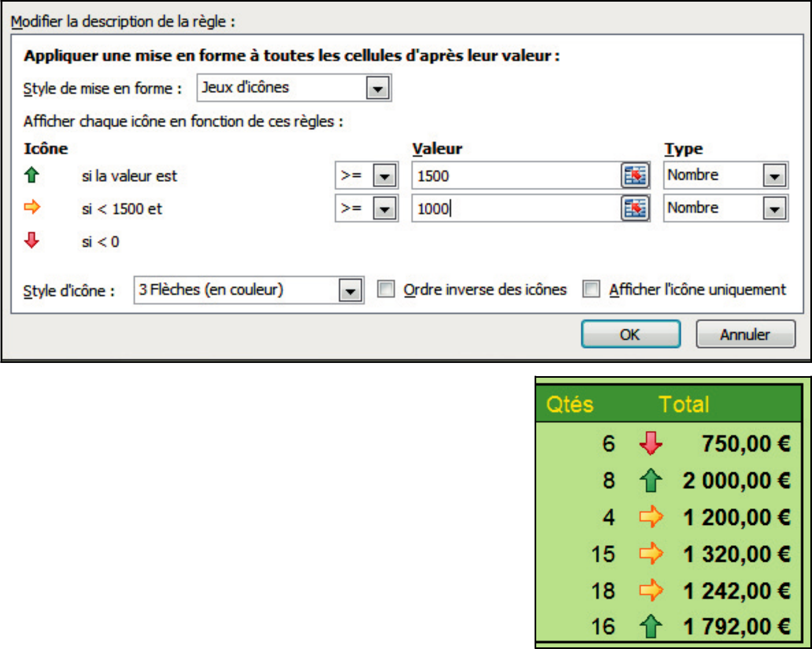Image resolution: width=812 pixels, height=649 pixels.
Task: Open the 'Style de mise en forme' dropdown
Action: pyautogui.click(x=377, y=88)
